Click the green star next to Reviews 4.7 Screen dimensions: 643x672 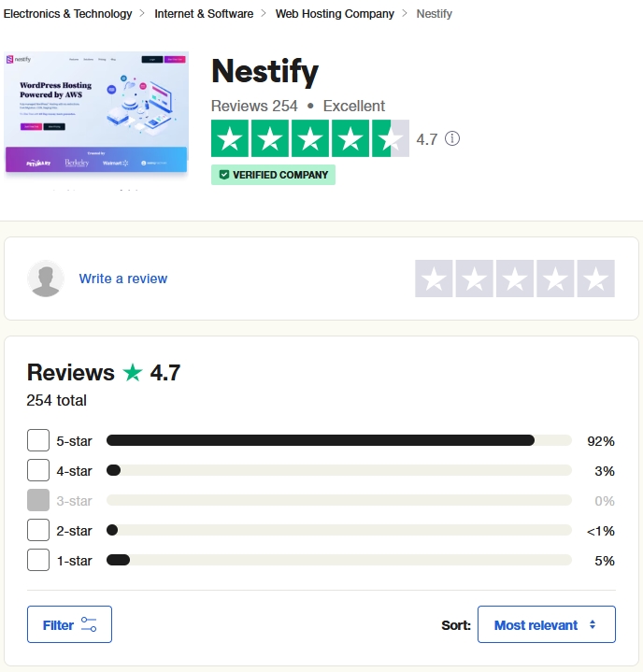133,373
